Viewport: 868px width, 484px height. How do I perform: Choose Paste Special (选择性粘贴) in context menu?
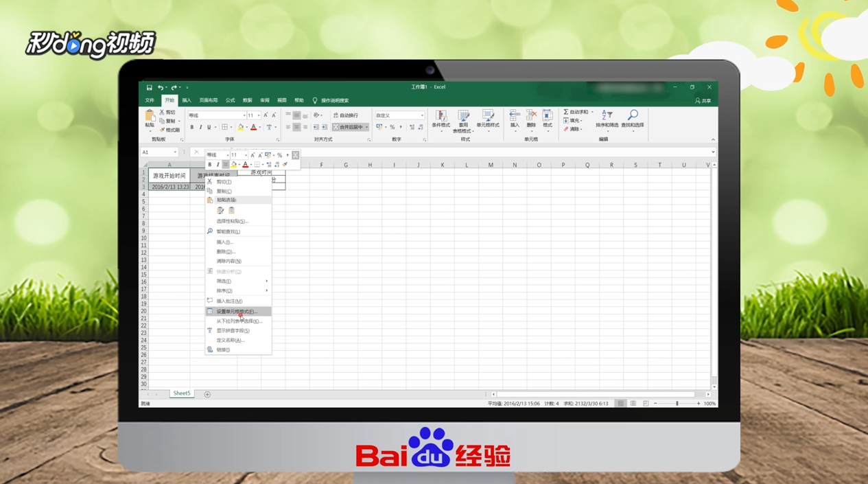[x=238, y=221]
